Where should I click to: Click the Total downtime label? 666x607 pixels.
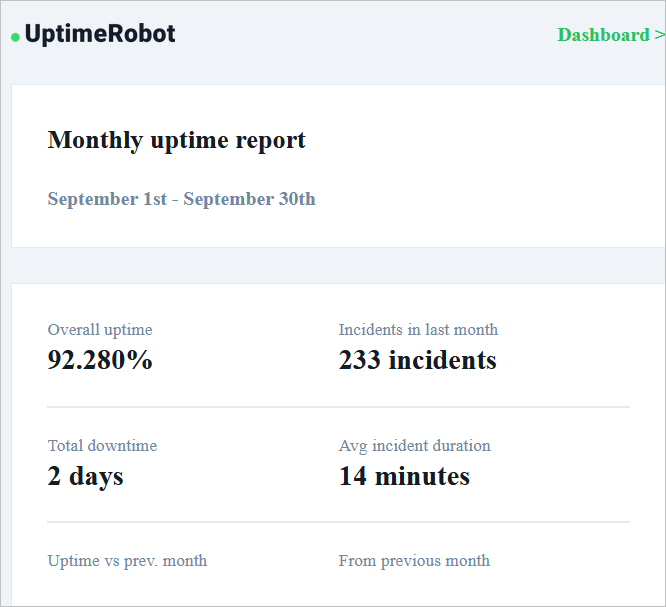(102, 446)
